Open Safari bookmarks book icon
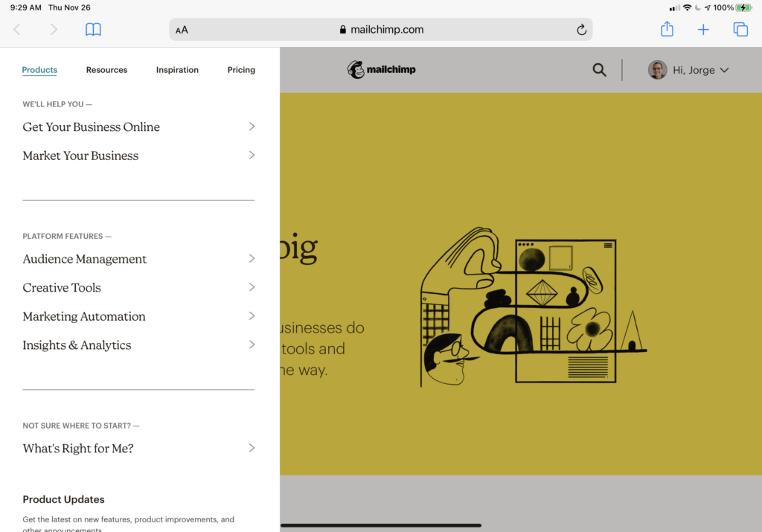The image size is (762, 532). (x=93, y=30)
